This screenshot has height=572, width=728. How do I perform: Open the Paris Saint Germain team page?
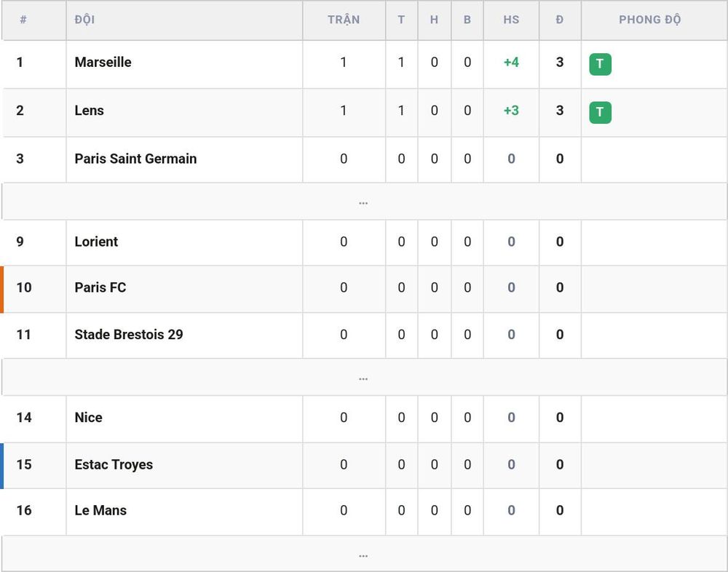[135, 159]
